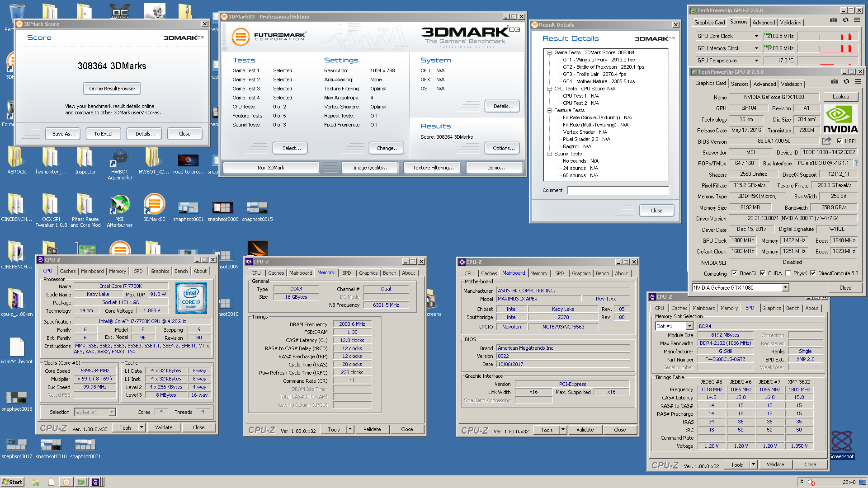Open ASROCK folder on desktop
868x488 pixels.
[x=17, y=160]
